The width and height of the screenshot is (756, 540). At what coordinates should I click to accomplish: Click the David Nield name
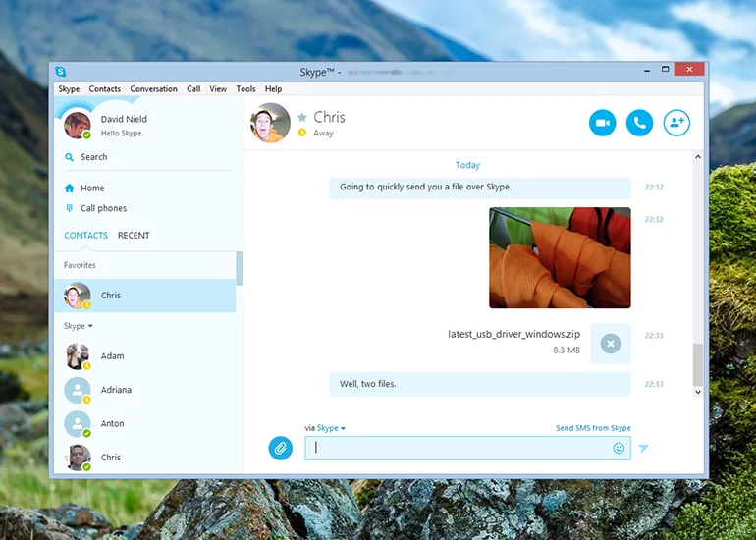(x=124, y=119)
